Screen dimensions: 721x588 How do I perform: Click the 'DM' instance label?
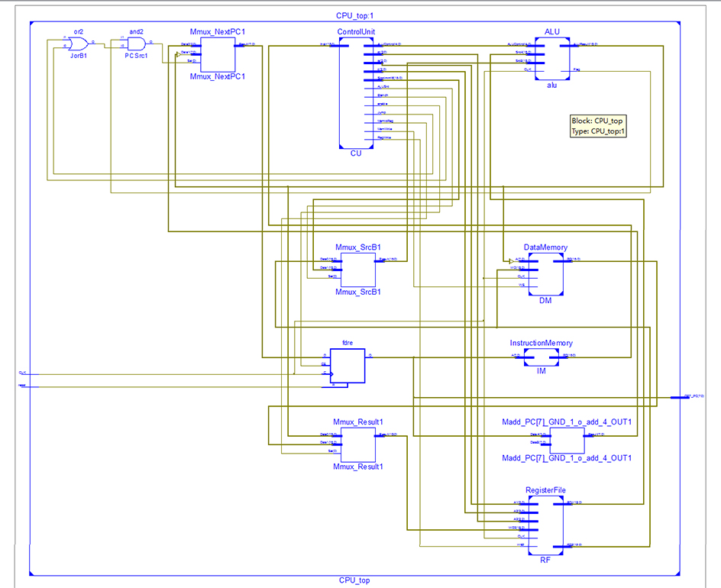(x=545, y=300)
